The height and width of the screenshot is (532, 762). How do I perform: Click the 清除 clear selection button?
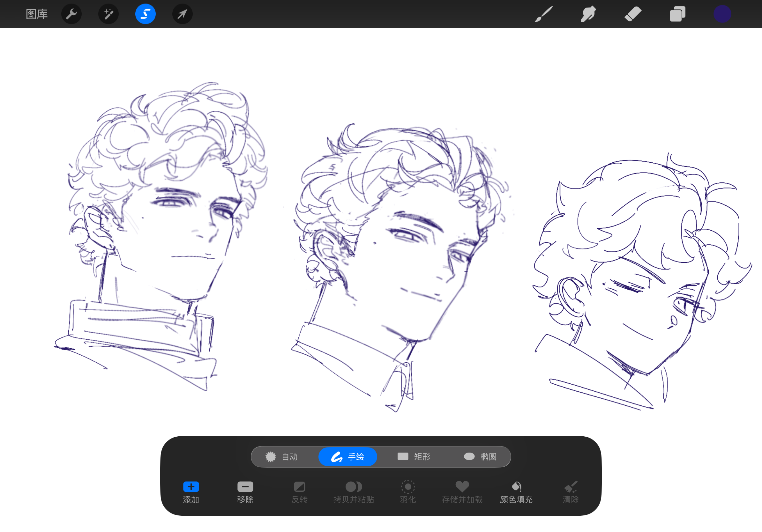571,491
